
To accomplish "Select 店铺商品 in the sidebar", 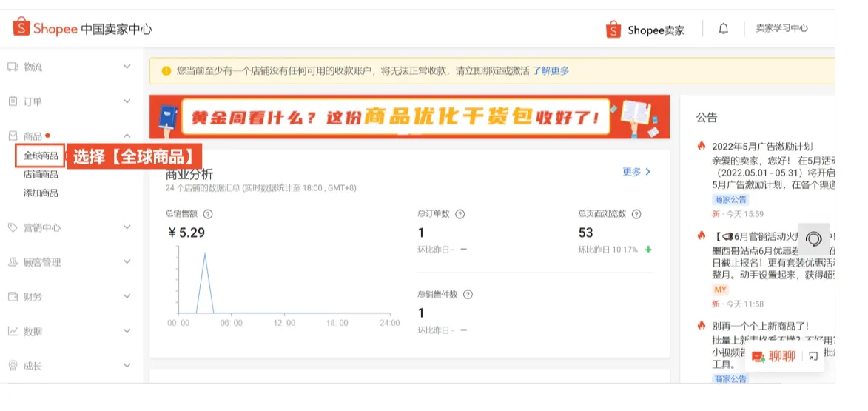I will pyautogui.click(x=41, y=175).
